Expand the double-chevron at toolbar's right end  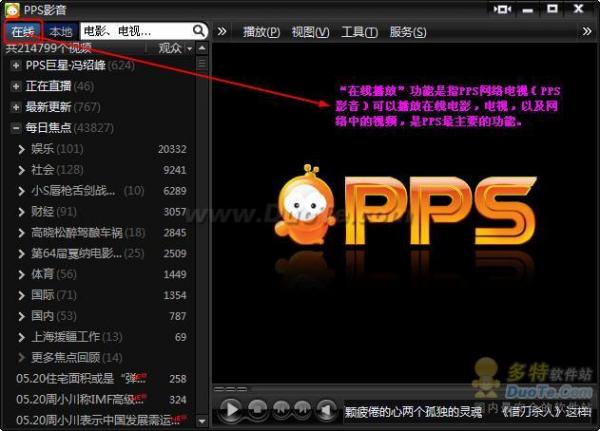point(587,31)
